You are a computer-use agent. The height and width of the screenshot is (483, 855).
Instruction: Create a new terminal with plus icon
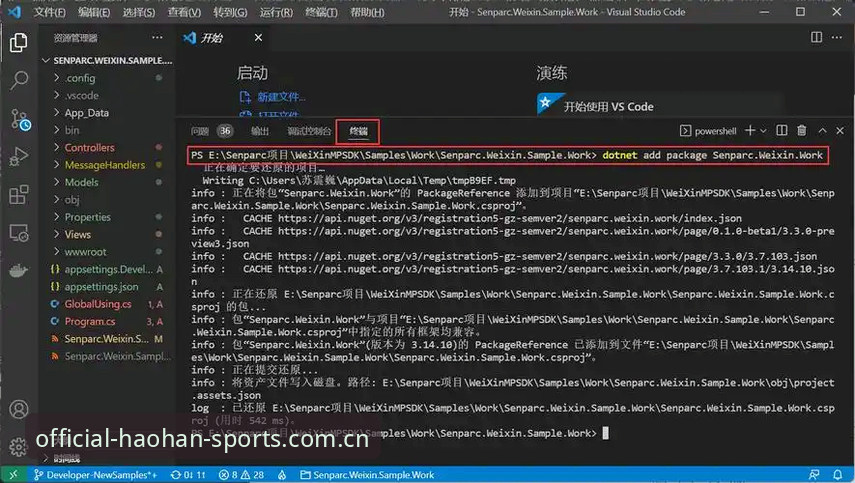(x=750, y=130)
